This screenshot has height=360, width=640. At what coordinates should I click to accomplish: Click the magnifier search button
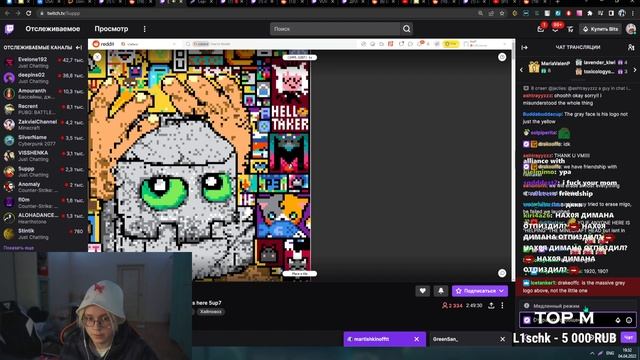[407, 29]
